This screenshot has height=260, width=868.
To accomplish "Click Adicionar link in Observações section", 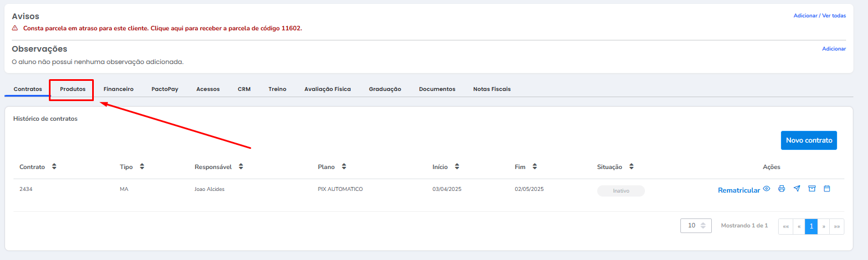I will 834,49.
